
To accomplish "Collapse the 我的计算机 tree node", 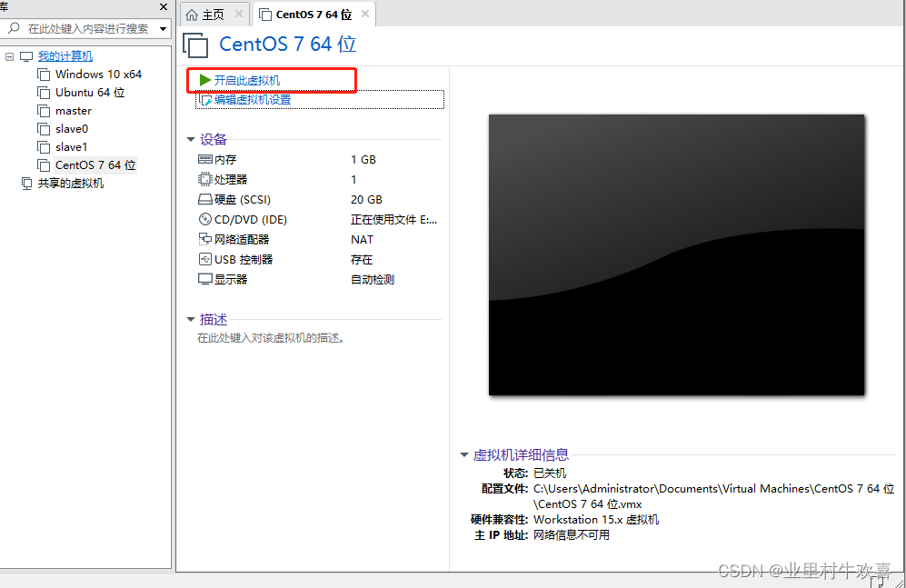I will coord(9,56).
